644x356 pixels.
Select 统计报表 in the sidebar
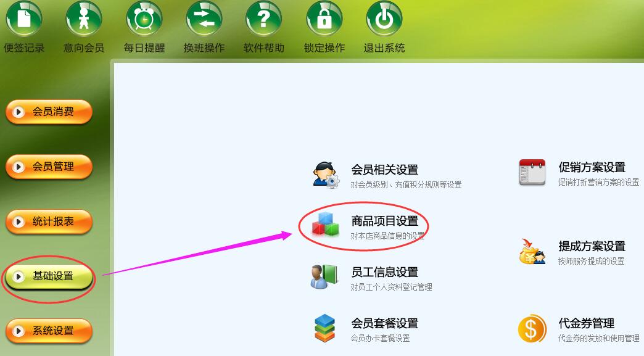(x=49, y=221)
